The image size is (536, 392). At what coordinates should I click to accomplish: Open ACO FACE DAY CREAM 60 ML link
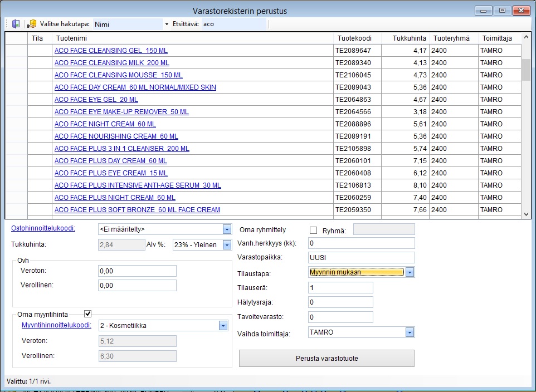[135, 87]
